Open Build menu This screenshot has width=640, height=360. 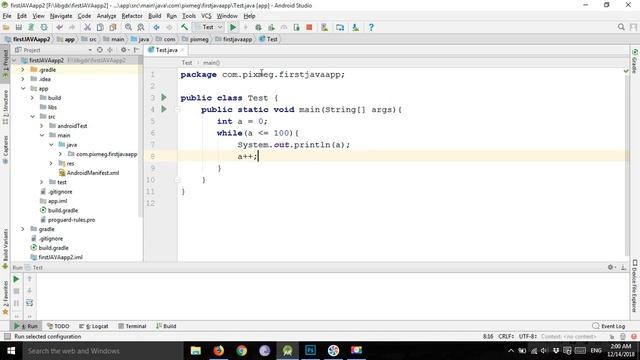[x=154, y=16]
